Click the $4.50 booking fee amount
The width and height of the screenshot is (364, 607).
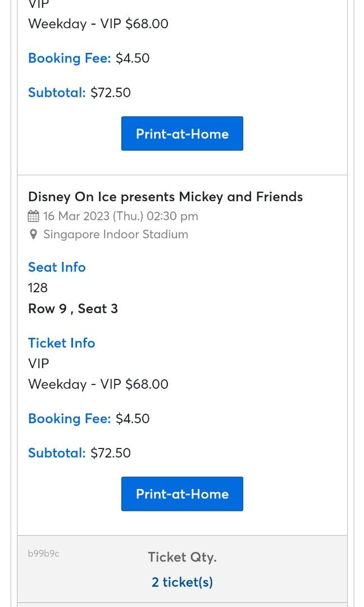point(132,418)
